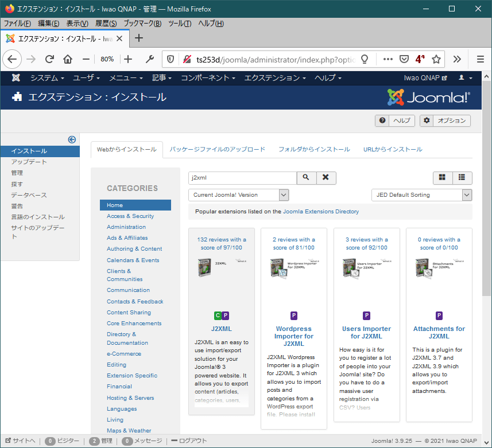
Task: Click the ヘルプ toolbar button
Action: tap(395, 120)
